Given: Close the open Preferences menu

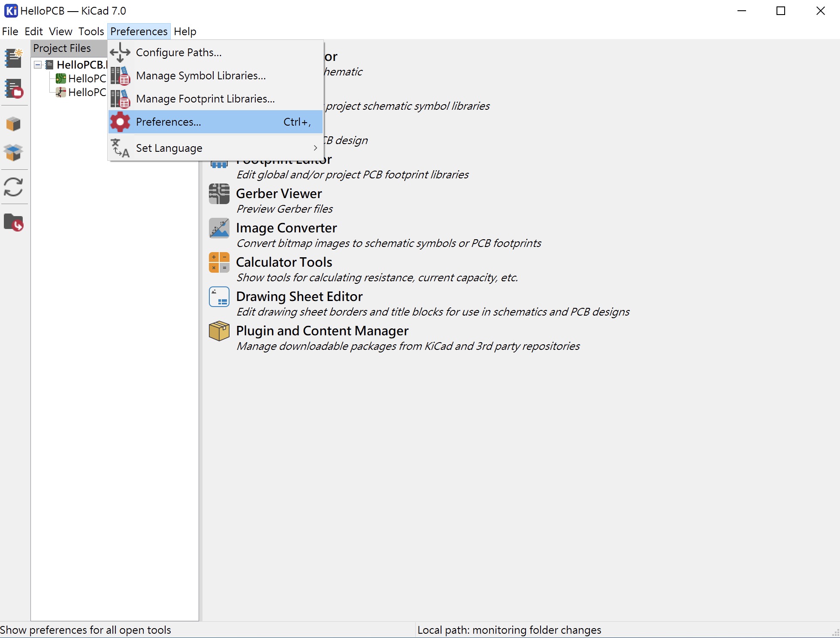Looking at the screenshot, I should tap(139, 31).
